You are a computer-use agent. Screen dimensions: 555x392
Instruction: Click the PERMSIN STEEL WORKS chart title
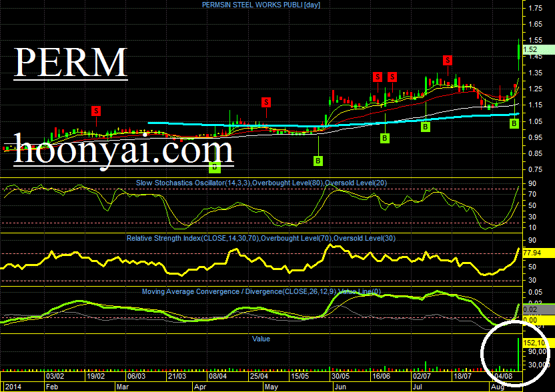261,5
